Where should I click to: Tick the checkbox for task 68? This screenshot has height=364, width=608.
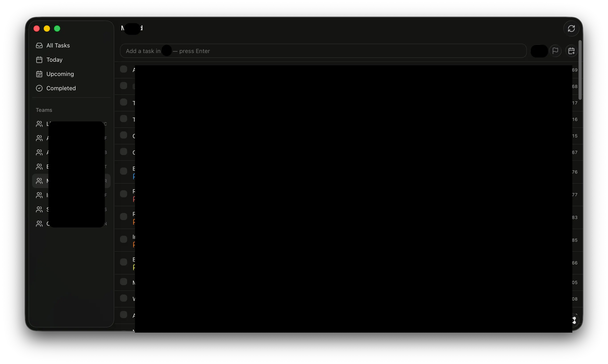pyautogui.click(x=124, y=86)
